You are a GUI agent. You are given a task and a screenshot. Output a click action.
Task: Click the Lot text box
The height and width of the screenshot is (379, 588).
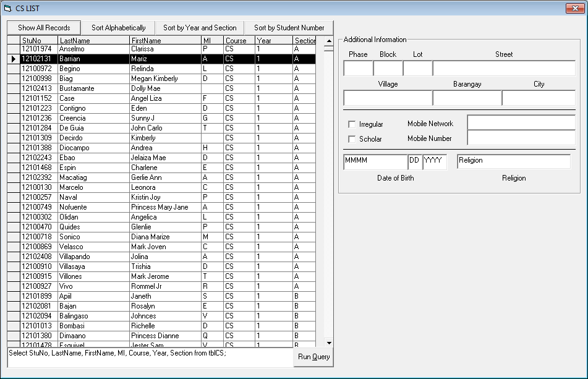pyautogui.click(x=418, y=68)
